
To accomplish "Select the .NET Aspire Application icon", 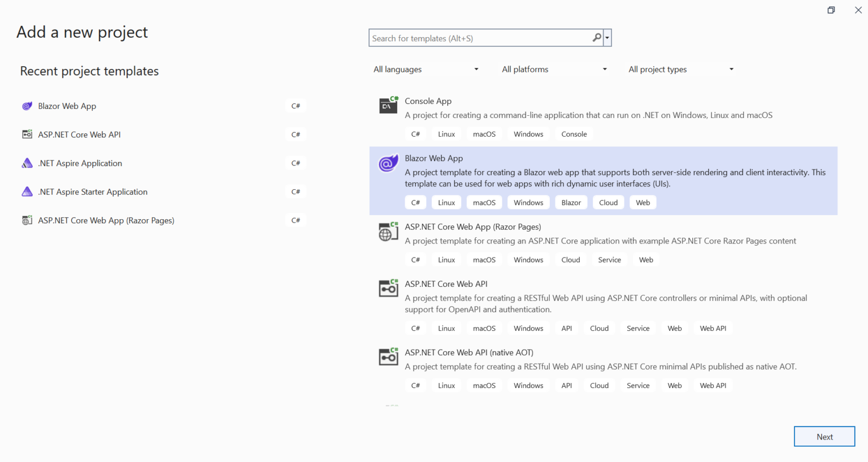I will (27, 163).
